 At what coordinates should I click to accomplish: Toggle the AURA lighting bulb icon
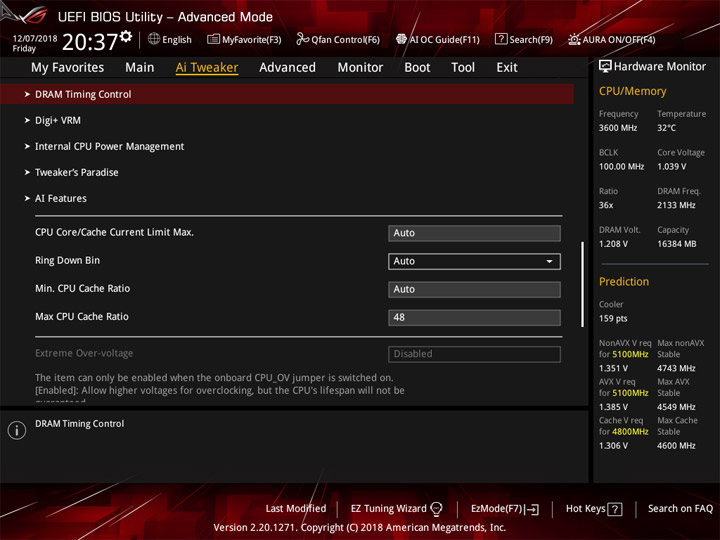click(574, 39)
